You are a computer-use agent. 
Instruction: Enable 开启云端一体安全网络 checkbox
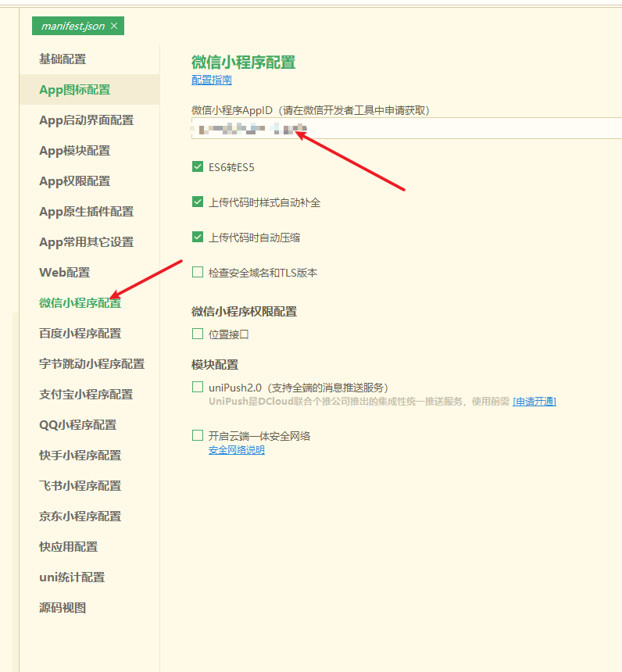pyautogui.click(x=198, y=436)
